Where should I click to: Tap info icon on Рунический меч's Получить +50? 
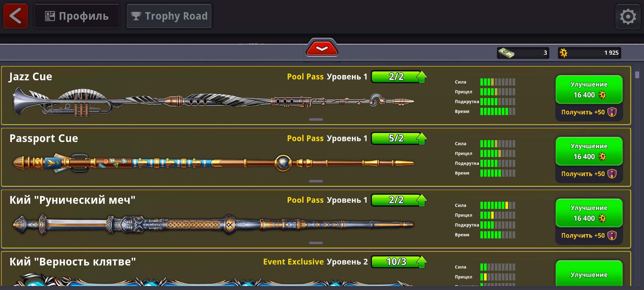pyautogui.click(x=612, y=235)
